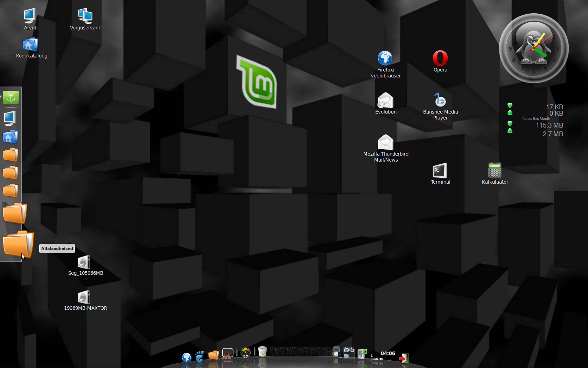Click the music player icon in bottom dock
The height and width of the screenshot is (368, 588).
362,353
